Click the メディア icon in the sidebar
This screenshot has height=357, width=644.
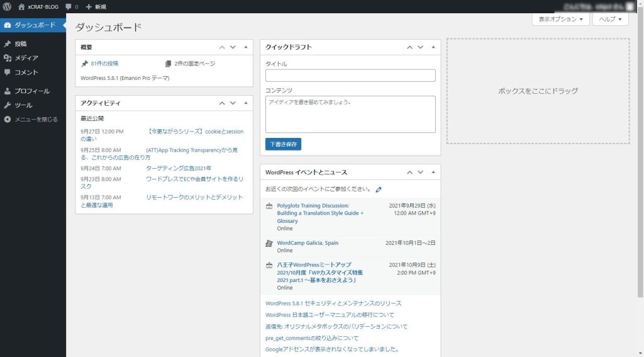pos(8,58)
